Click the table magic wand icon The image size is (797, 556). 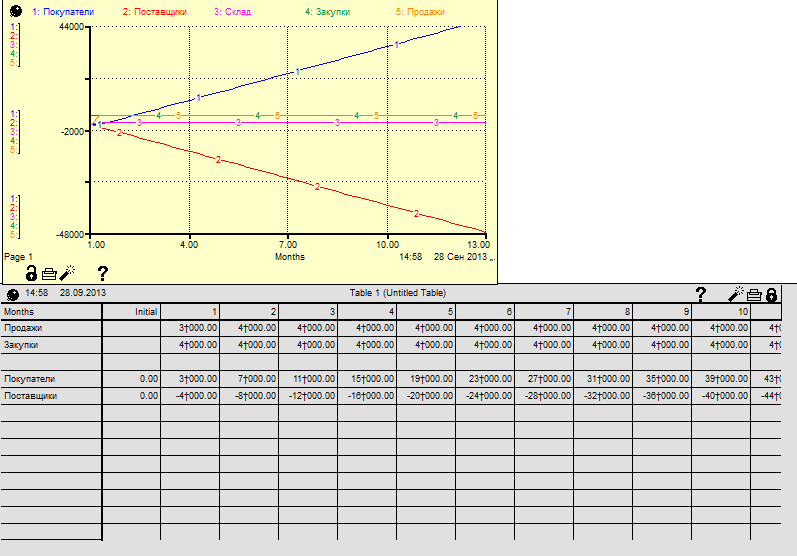737,294
